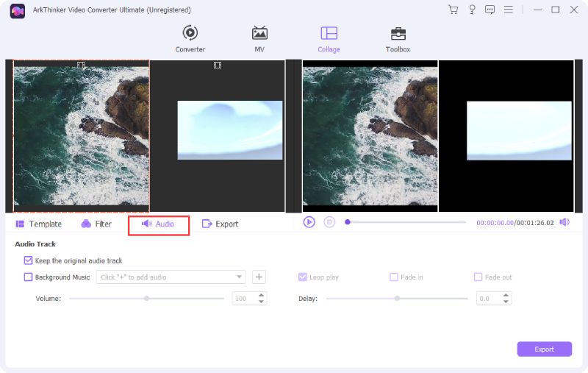The image size is (588, 373).
Task: Click the register key icon
Action: (x=472, y=10)
